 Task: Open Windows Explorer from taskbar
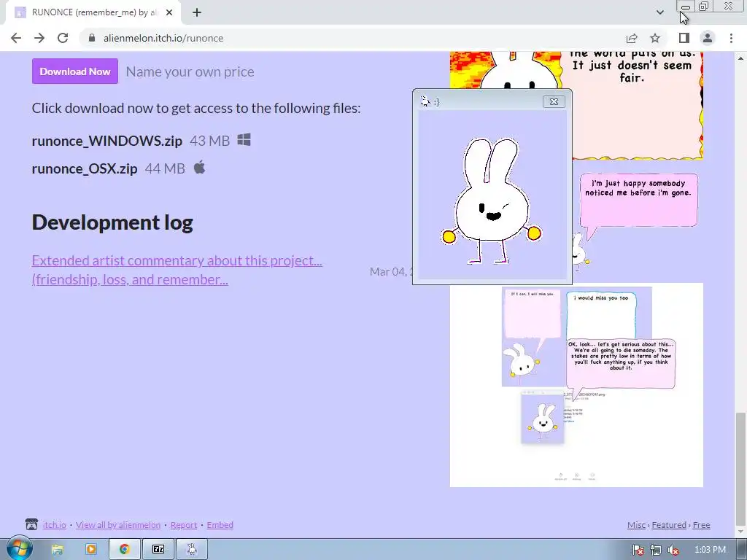point(58,550)
